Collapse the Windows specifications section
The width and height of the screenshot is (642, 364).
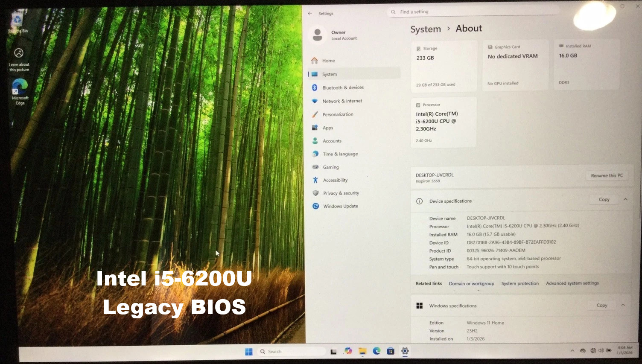point(623,305)
